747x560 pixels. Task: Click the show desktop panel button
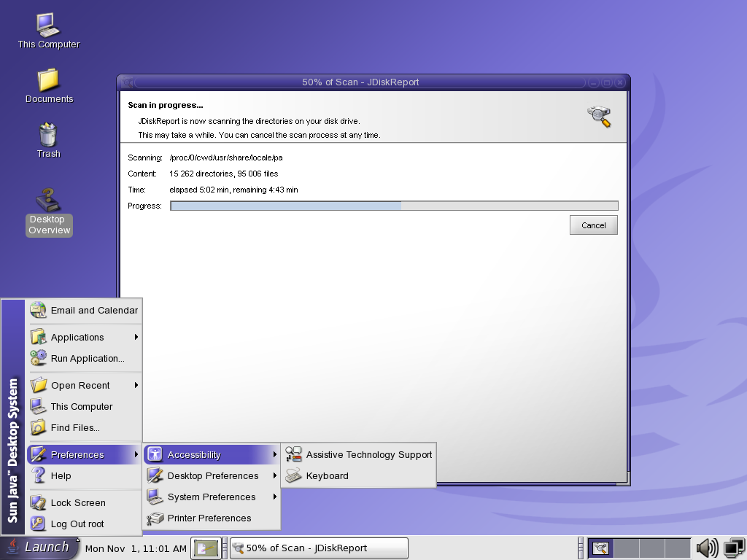[x=205, y=548]
